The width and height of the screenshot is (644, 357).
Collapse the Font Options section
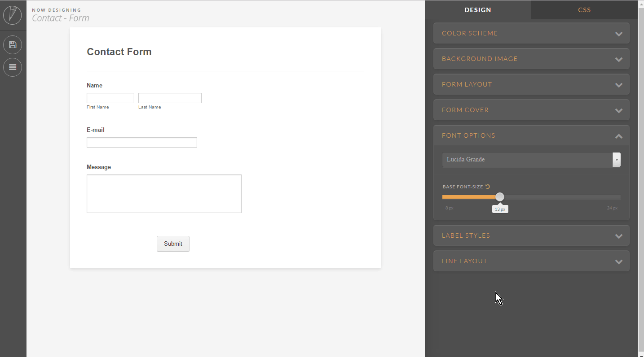(531, 135)
